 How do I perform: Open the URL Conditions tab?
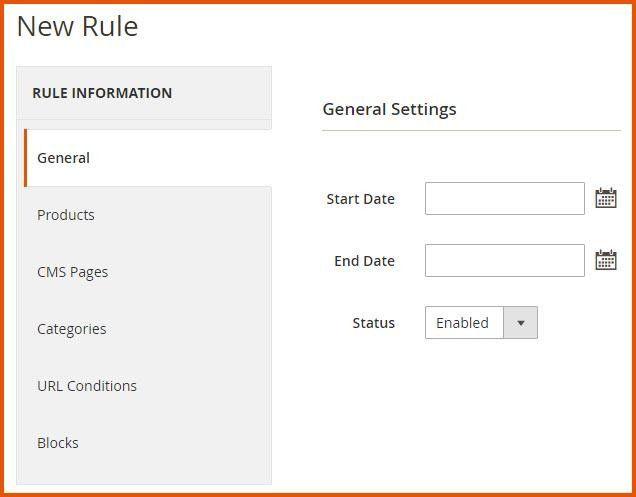(x=87, y=386)
